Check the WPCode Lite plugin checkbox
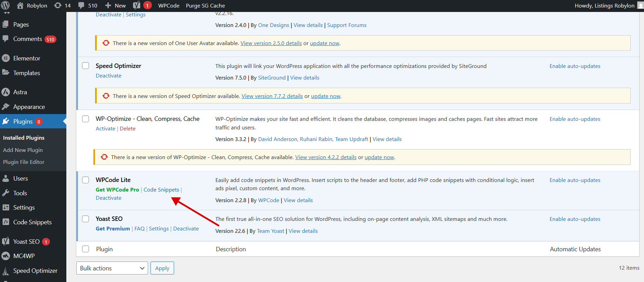 86,180
